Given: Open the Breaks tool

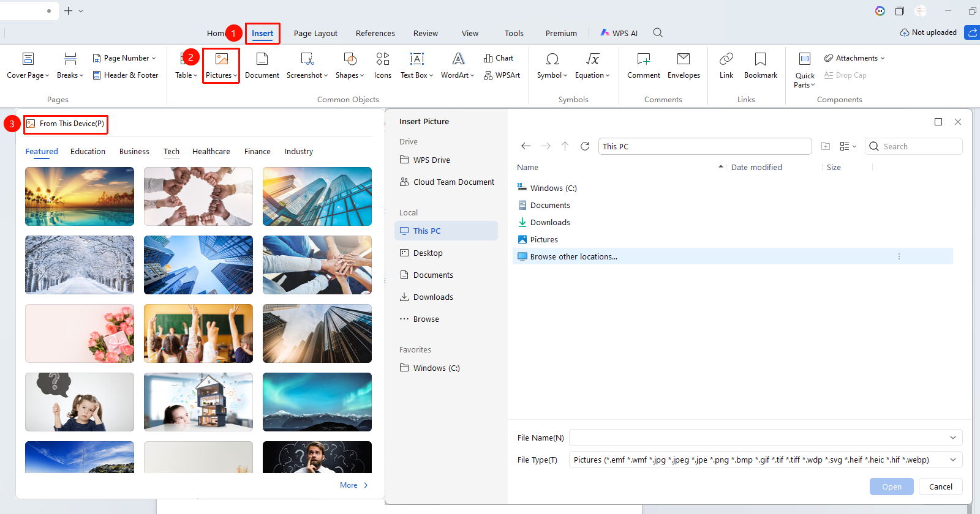Looking at the screenshot, I should [70, 66].
